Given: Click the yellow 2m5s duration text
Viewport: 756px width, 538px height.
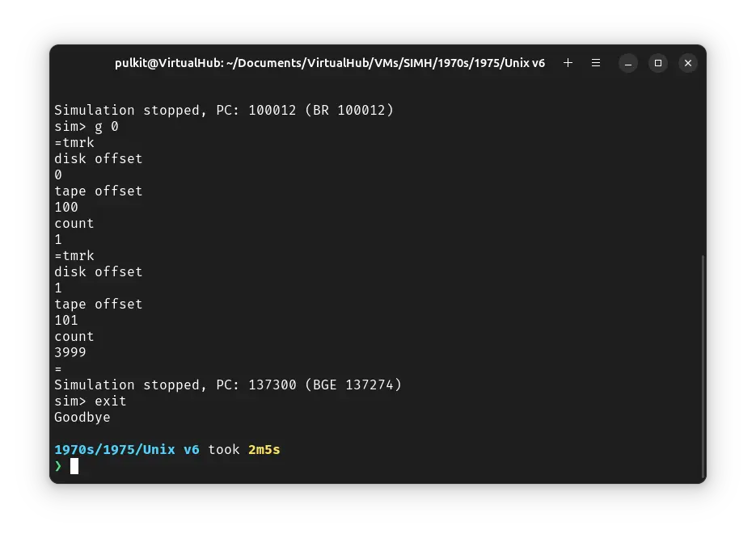Looking at the screenshot, I should (264, 449).
